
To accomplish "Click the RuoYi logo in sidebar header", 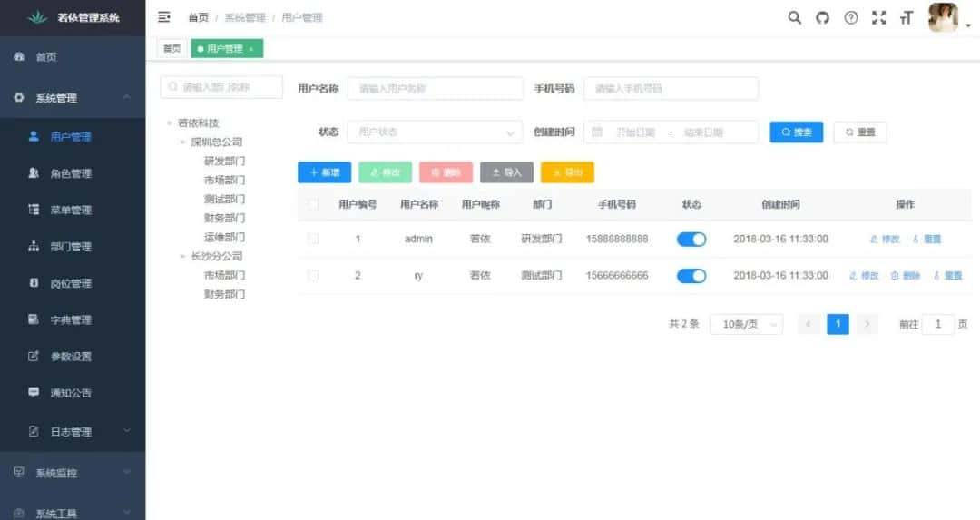I will click(x=37, y=17).
